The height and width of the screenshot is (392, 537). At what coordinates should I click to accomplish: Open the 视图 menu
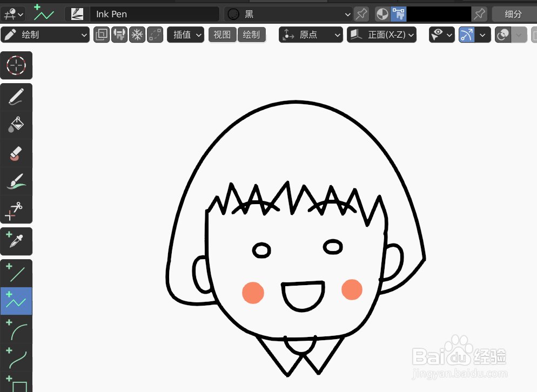(222, 35)
